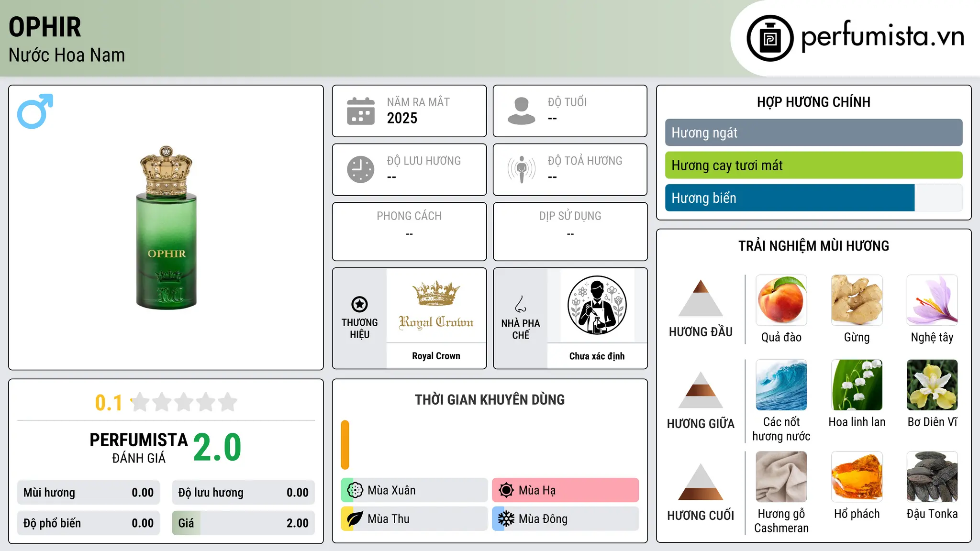Click the star rating row

(x=184, y=402)
